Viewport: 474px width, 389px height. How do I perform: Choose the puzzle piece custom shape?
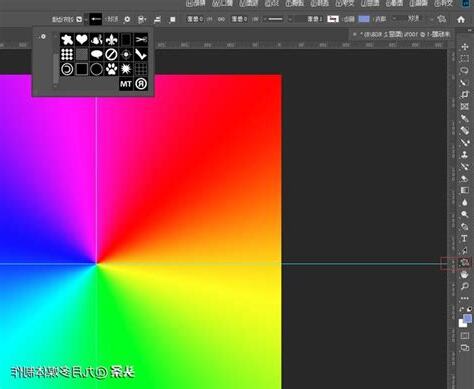coord(67,39)
